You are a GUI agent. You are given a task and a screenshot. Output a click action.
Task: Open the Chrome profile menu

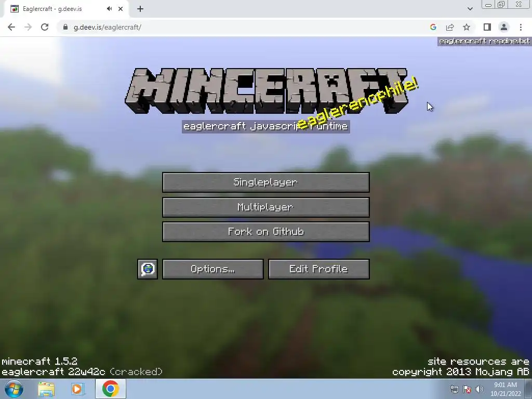(504, 27)
